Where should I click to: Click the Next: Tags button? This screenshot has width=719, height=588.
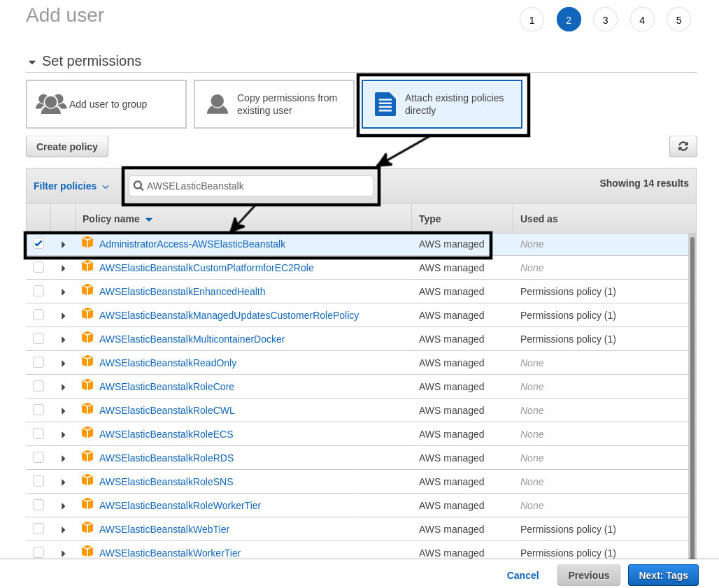663,575
